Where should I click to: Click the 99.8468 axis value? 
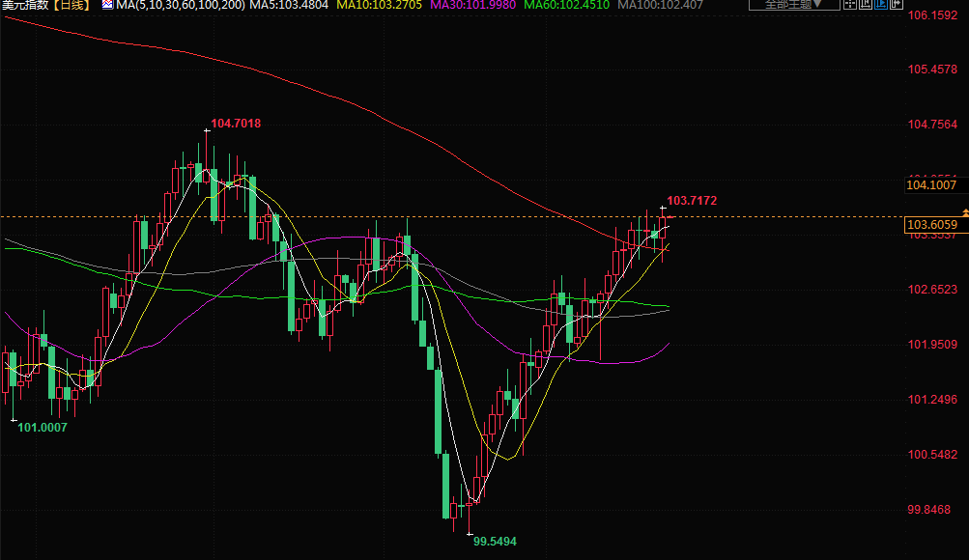(x=928, y=510)
